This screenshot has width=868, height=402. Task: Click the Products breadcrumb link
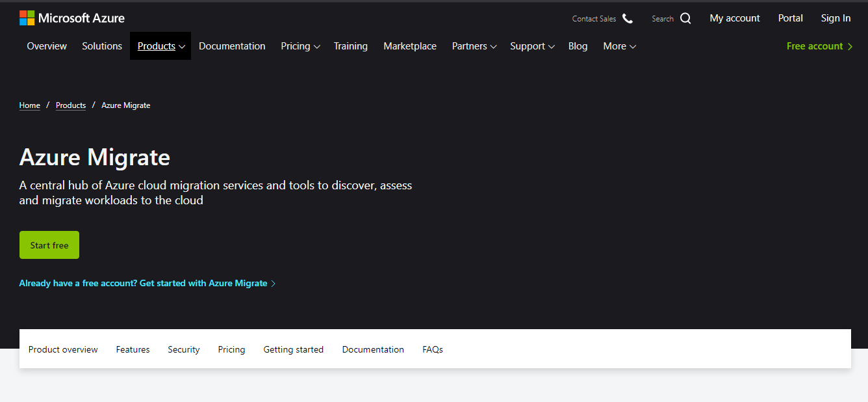click(71, 105)
